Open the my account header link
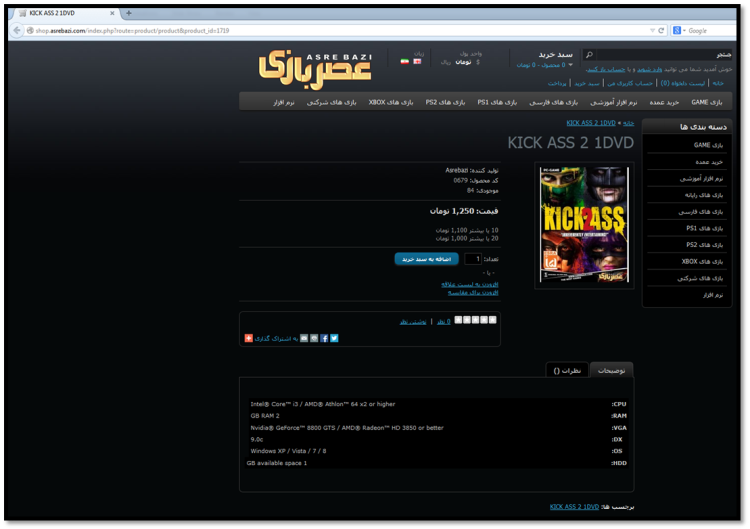This screenshot has width=750, height=529. point(630,83)
